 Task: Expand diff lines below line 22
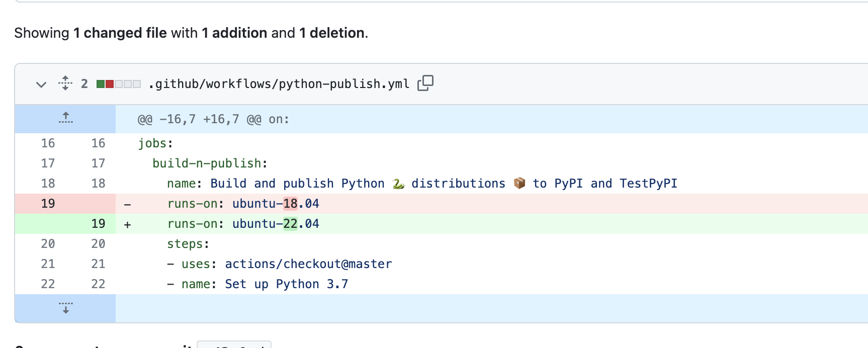point(65,308)
